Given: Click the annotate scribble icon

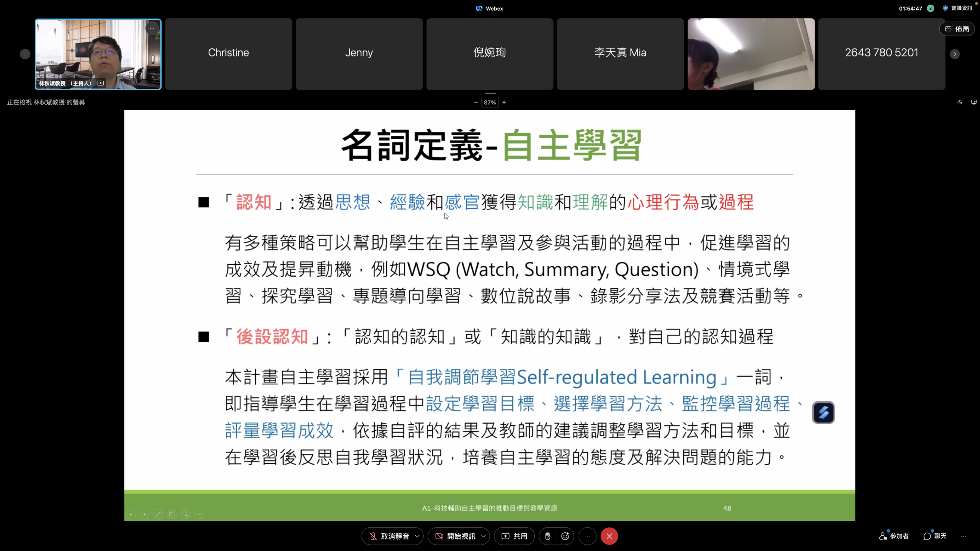Looking at the screenshot, I should tap(959, 102).
